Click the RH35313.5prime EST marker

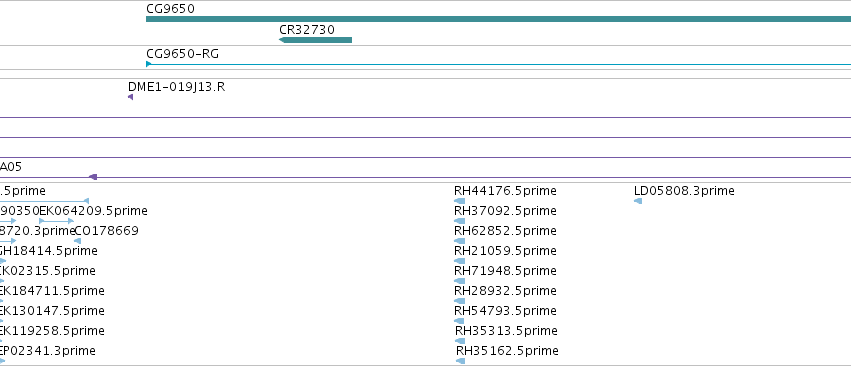460,341
